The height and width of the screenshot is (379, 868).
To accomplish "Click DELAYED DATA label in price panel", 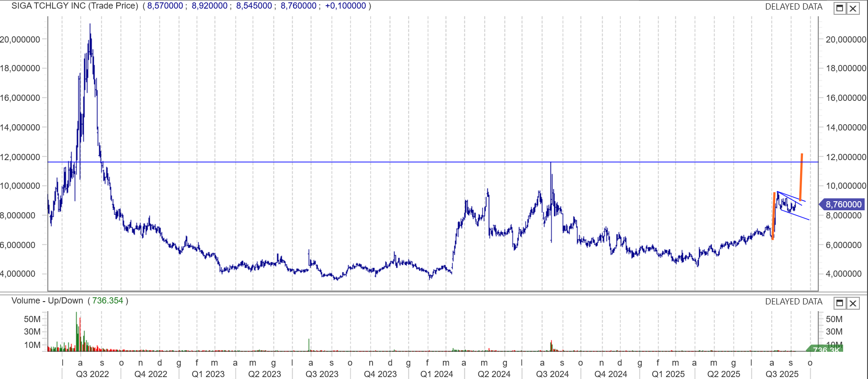I will point(793,7).
